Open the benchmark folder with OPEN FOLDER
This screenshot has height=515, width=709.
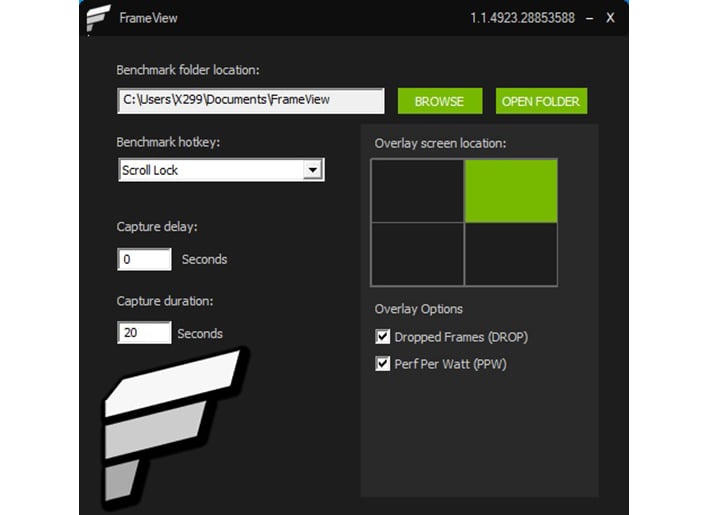click(541, 101)
